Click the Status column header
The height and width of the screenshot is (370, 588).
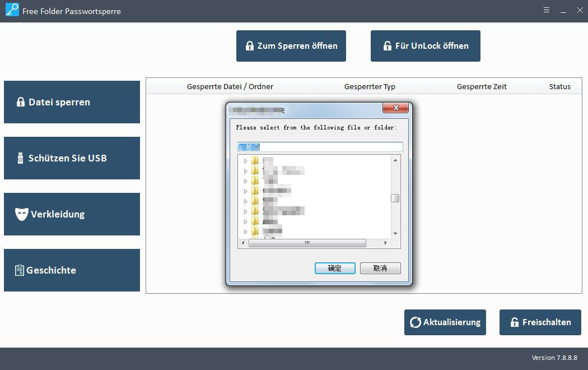pyautogui.click(x=559, y=86)
